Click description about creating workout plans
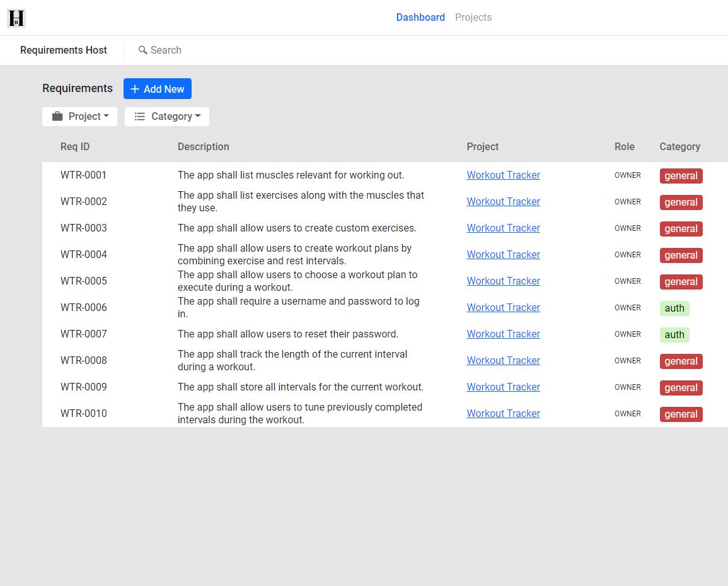728x586 pixels. [x=294, y=254]
